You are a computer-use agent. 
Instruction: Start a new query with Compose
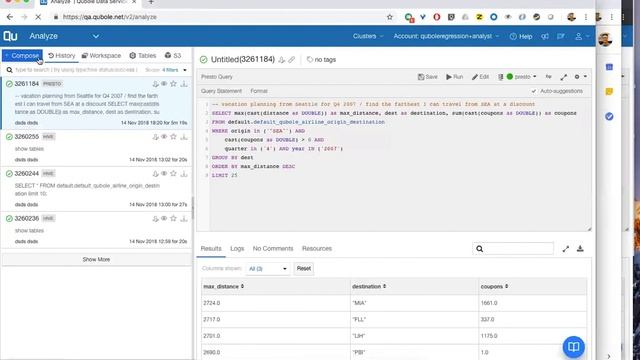click(x=22, y=56)
